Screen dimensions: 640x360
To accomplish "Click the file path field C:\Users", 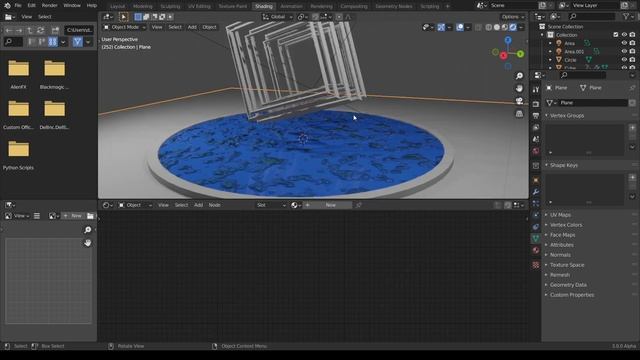I will [x=79, y=30].
